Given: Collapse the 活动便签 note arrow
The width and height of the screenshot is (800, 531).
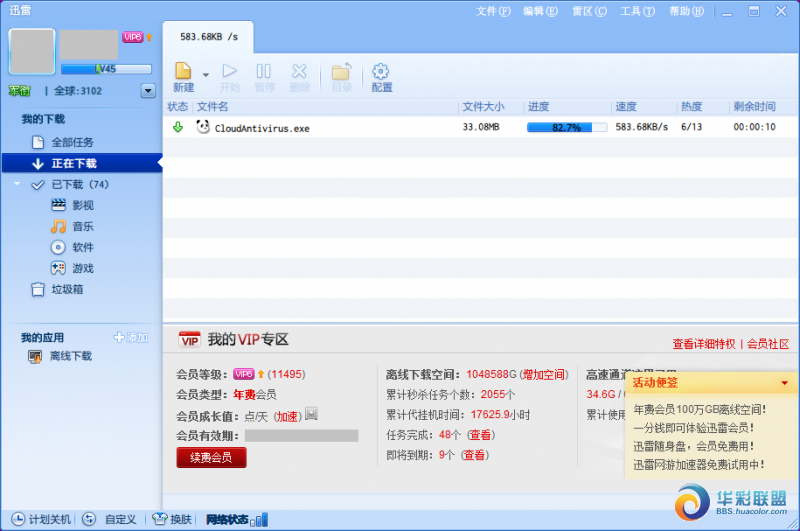Looking at the screenshot, I should point(784,383).
